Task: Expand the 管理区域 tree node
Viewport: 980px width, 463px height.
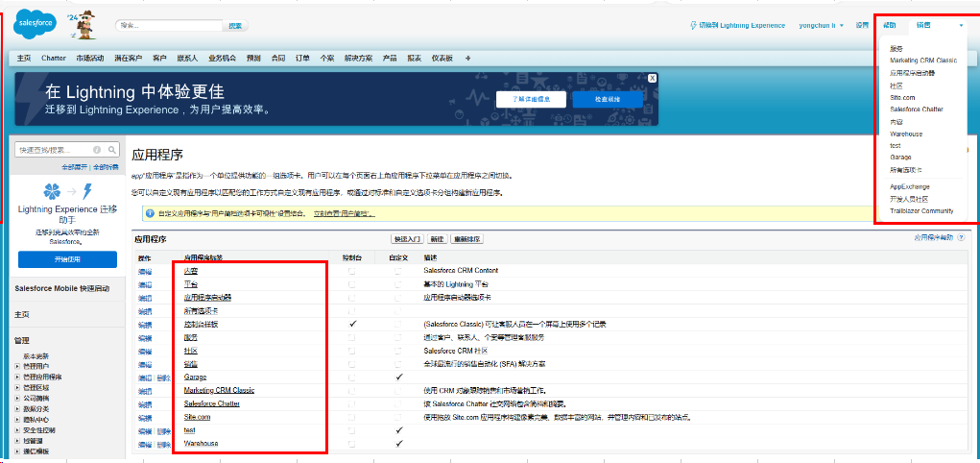Action: point(17,387)
